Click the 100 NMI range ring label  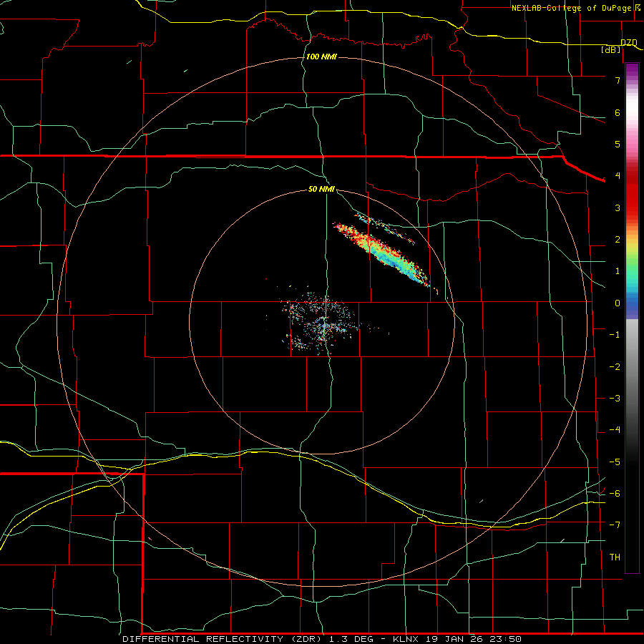pyautogui.click(x=321, y=57)
